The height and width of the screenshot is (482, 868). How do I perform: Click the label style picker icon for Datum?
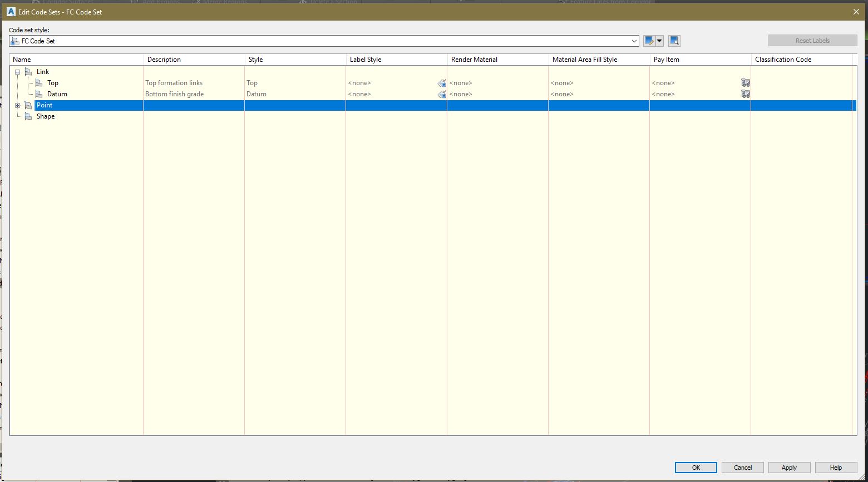(442, 94)
